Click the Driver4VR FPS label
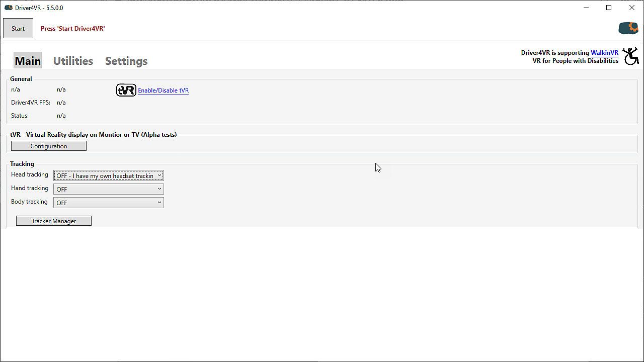 (31, 103)
